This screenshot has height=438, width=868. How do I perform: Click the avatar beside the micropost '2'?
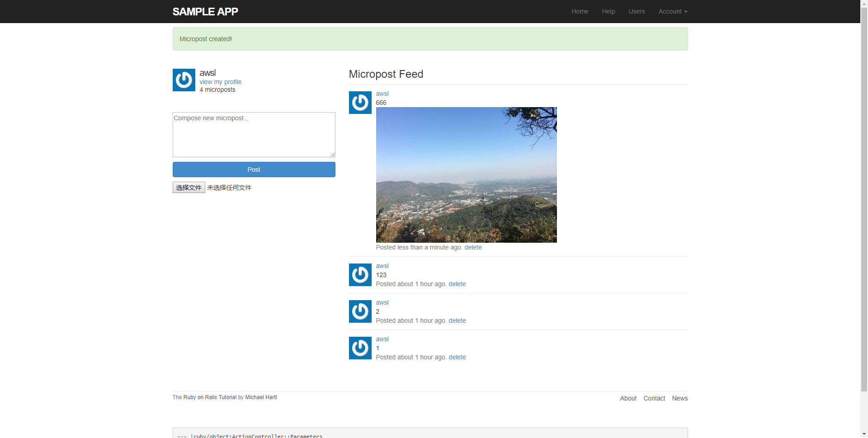[x=360, y=311]
